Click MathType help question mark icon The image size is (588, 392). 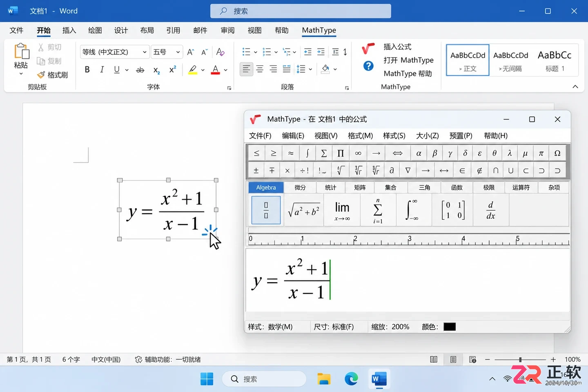coord(368,66)
